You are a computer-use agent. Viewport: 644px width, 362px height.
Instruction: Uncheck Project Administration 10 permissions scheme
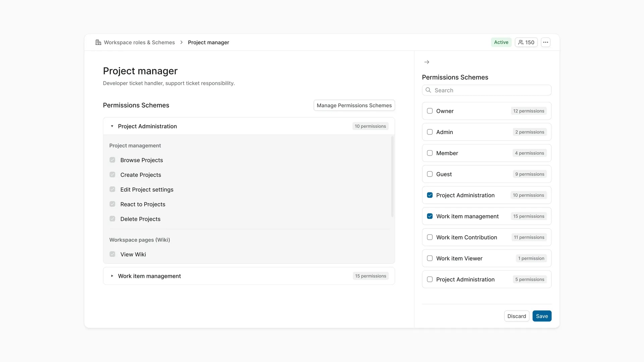click(x=430, y=195)
